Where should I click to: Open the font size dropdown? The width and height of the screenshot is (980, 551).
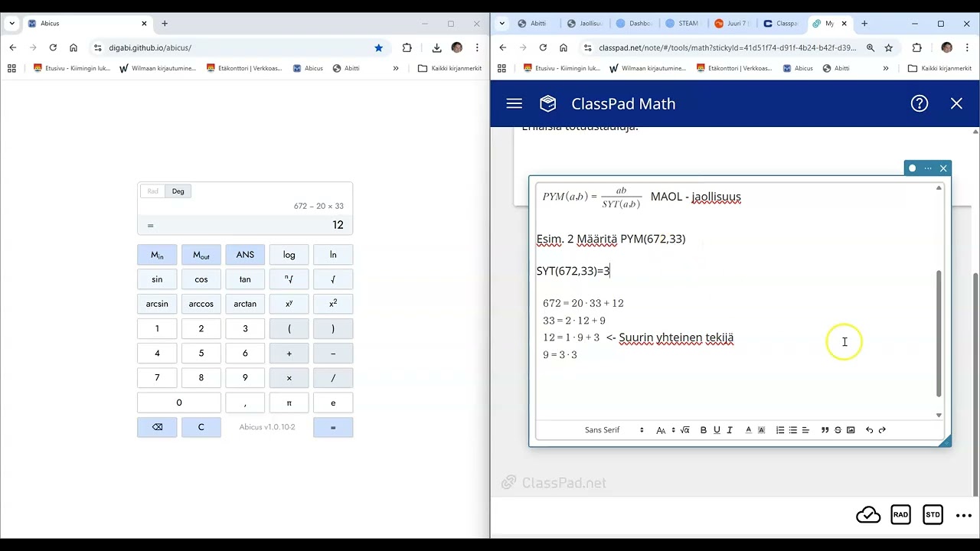pyautogui.click(x=665, y=430)
